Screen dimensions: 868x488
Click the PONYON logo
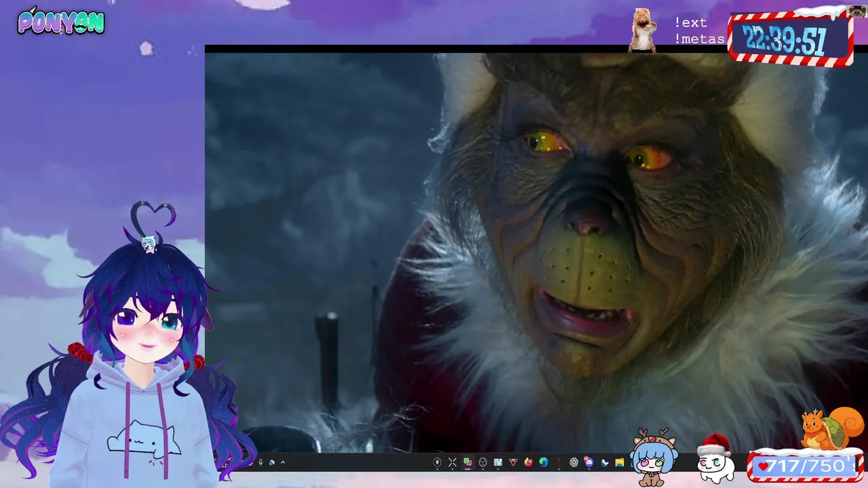[61, 22]
